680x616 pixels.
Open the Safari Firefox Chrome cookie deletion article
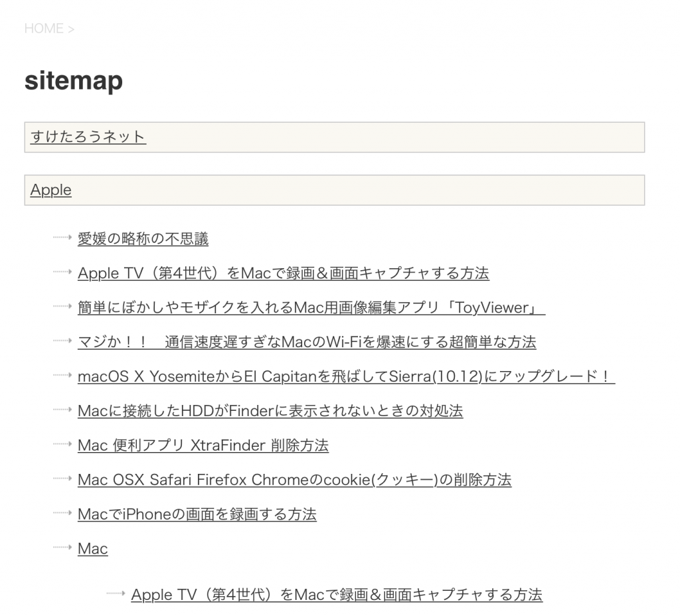click(294, 481)
